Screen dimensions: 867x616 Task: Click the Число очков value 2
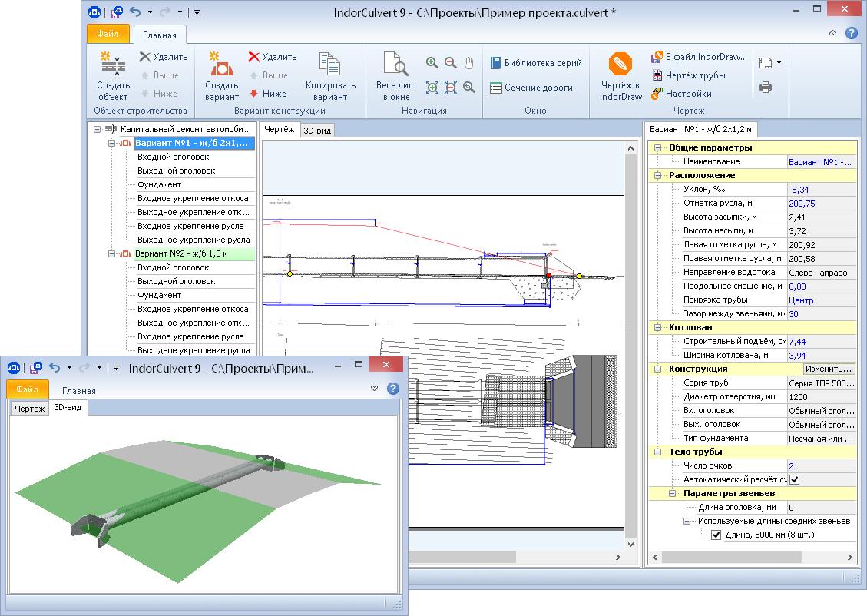pyautogui.click(x=822, y=465)
